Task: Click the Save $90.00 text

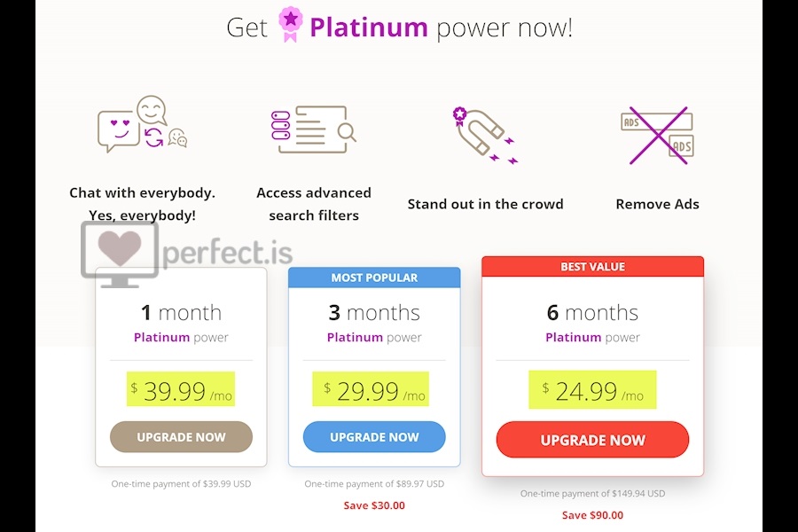Action: (592, 515)
